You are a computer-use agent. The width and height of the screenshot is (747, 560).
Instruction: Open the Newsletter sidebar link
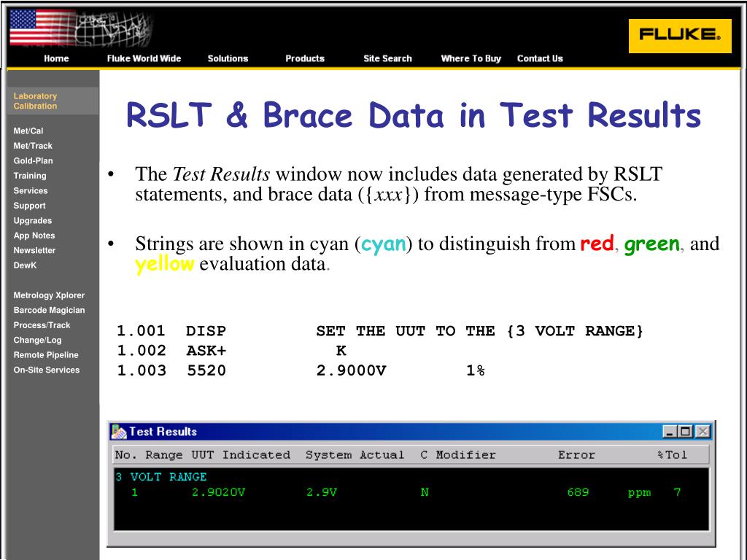point(34,251)
